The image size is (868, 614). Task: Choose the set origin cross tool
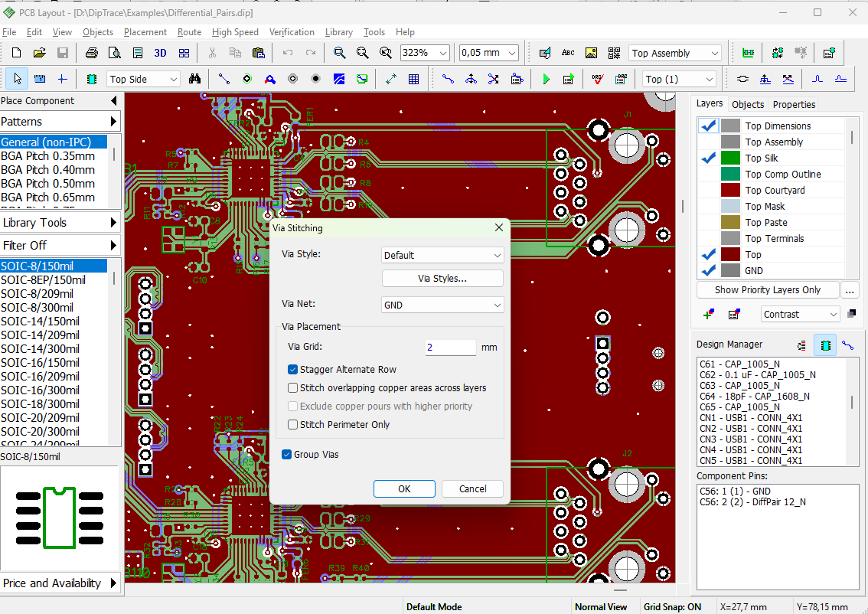point(63,79)
